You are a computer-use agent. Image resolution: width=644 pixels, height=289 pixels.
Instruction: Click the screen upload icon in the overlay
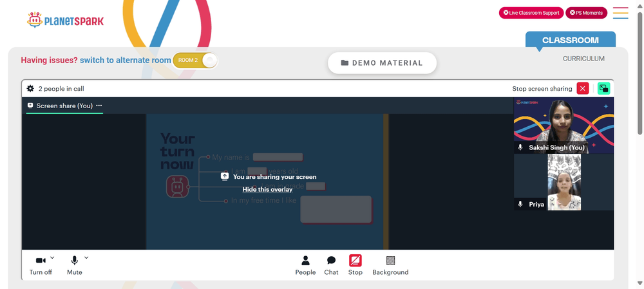coord(224,176)
